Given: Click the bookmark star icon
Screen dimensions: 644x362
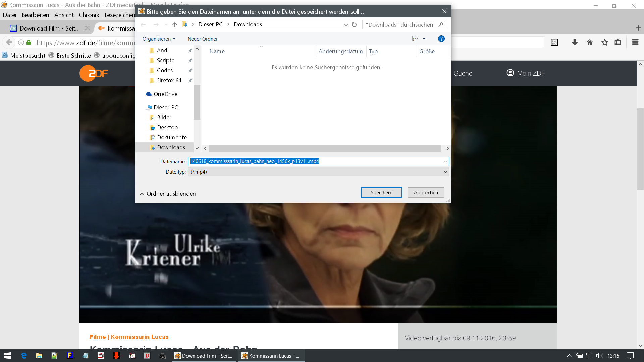Looking at the screenshot, I should (604, 42).
